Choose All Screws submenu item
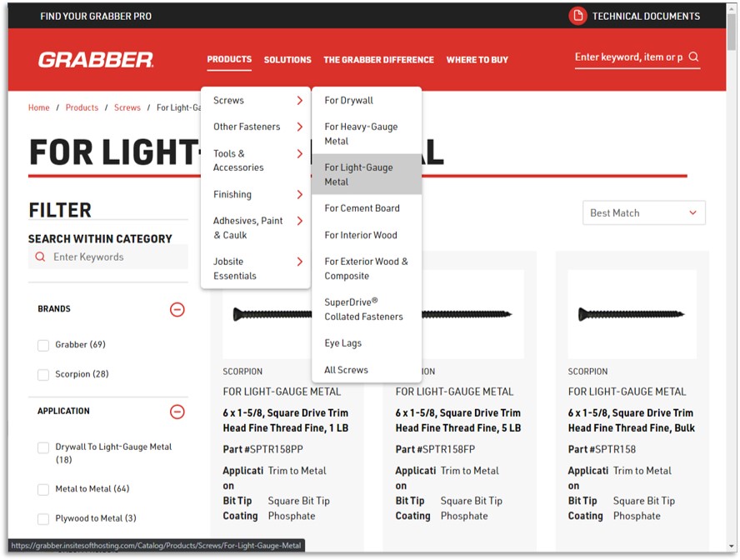This screenshot has height=560, width=740. tap(367, 370)
